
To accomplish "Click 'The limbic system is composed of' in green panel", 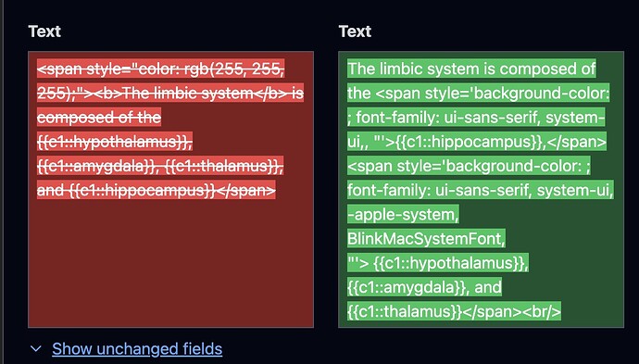I will (471, 69).
